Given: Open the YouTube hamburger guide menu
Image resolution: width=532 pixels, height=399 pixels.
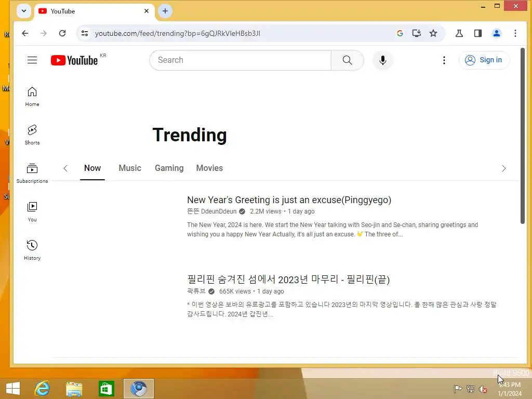Looking at the screenshot, I should pyautogui.click(x=32, y=60).
